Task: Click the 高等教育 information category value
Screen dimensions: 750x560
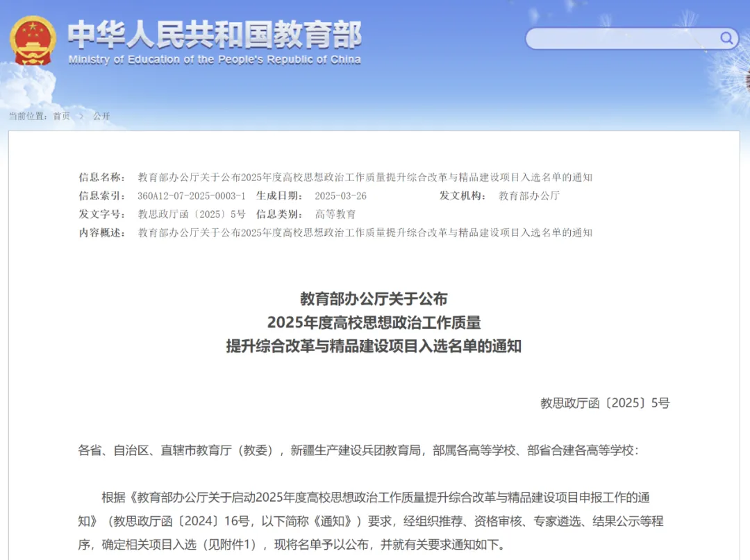Action: (335, 214)
